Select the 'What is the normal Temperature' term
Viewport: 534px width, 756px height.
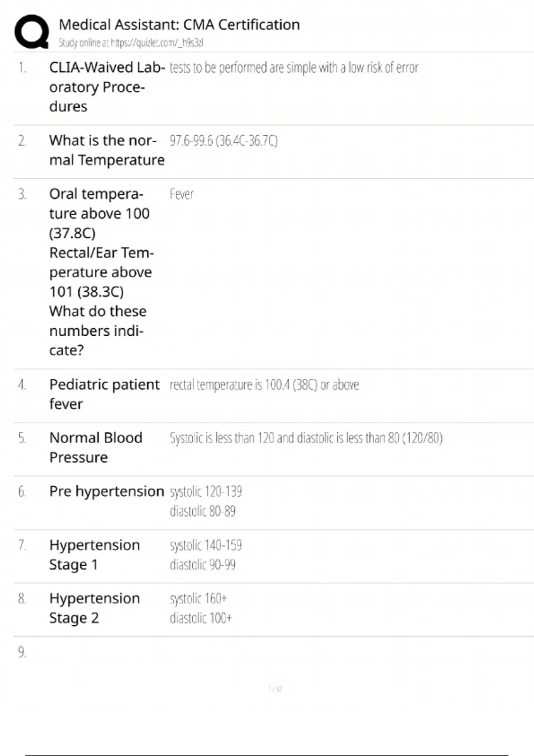tap(107, 150)
